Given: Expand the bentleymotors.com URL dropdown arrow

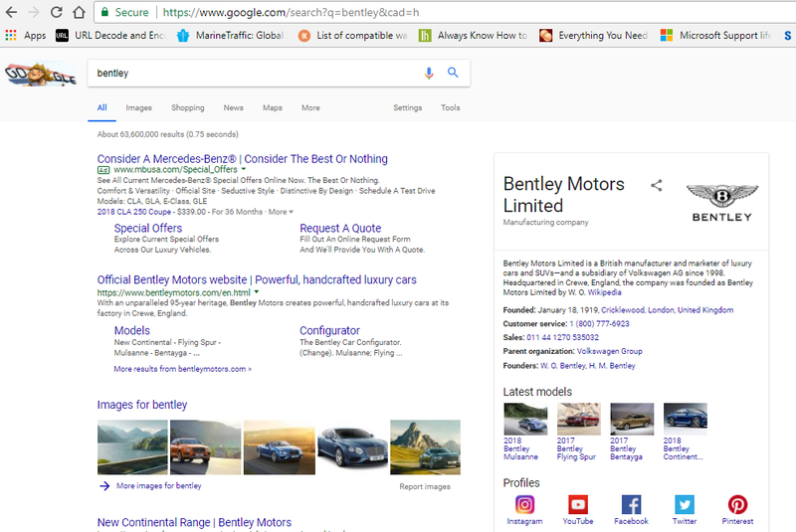Looking at the screenshot, I should [257, 291].
